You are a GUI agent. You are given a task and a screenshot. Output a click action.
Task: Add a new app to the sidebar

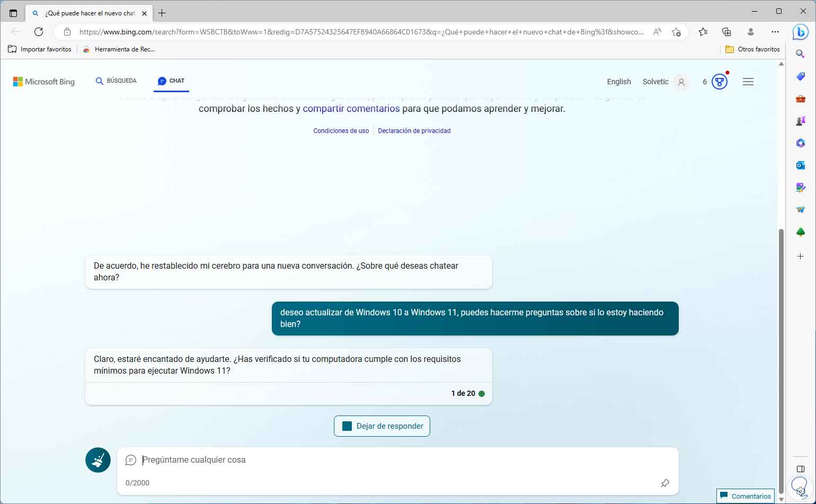pos(801,256)
